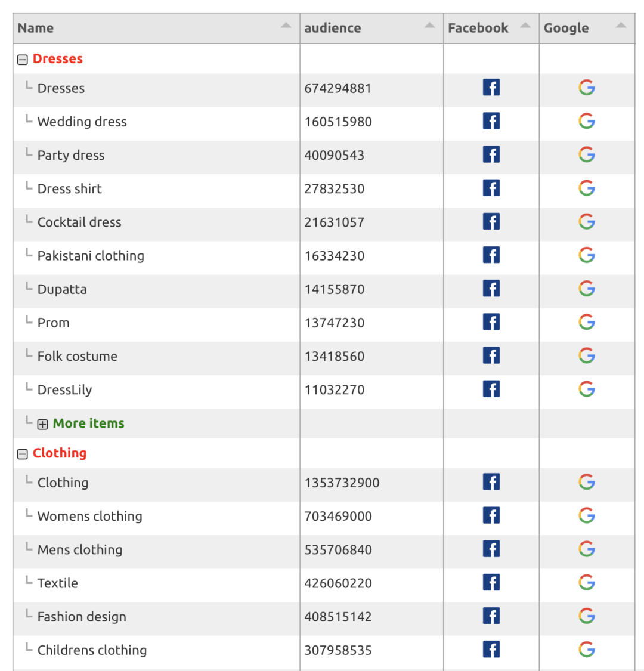This screenshot has width=644, height=671.
Task: Click the Facebook icon for Fashion design
Action: (x=491, y=616)
